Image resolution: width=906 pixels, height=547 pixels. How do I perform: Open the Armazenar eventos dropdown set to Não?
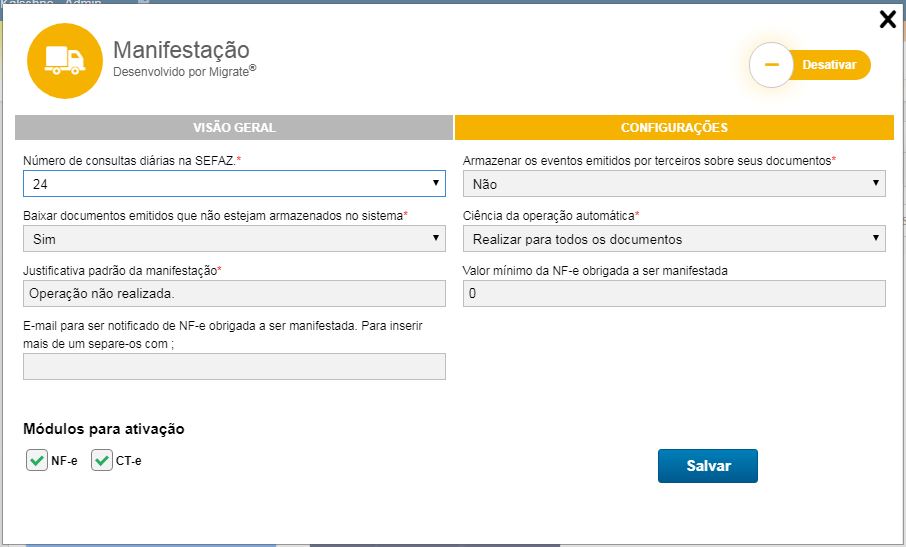[673, 184]
